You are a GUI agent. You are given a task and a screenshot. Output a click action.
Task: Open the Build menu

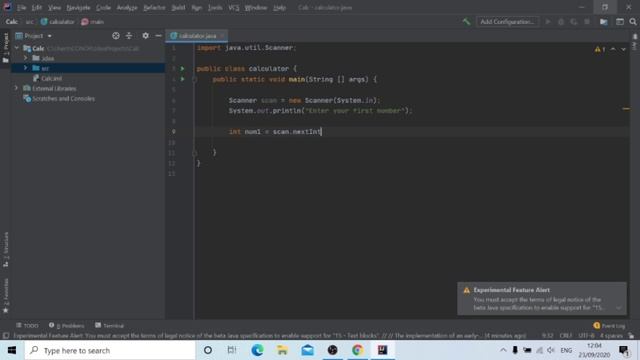coord(178,7)
